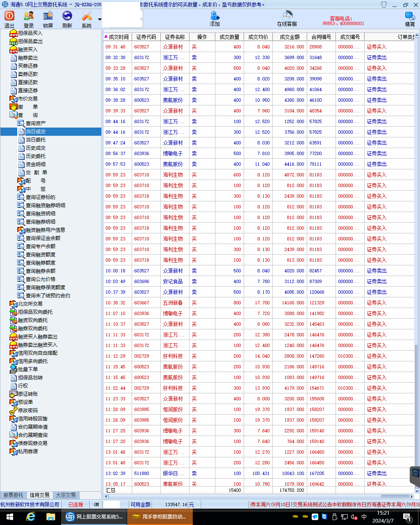The image size is (420, 525).
Task: Select 当日委托 tree item
Action: tap(36, 139)
